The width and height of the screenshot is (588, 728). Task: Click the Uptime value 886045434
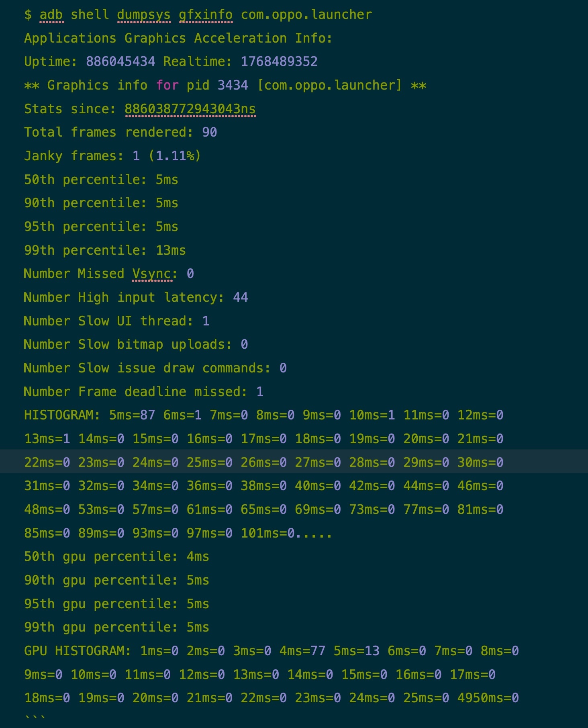click(120, 61)
